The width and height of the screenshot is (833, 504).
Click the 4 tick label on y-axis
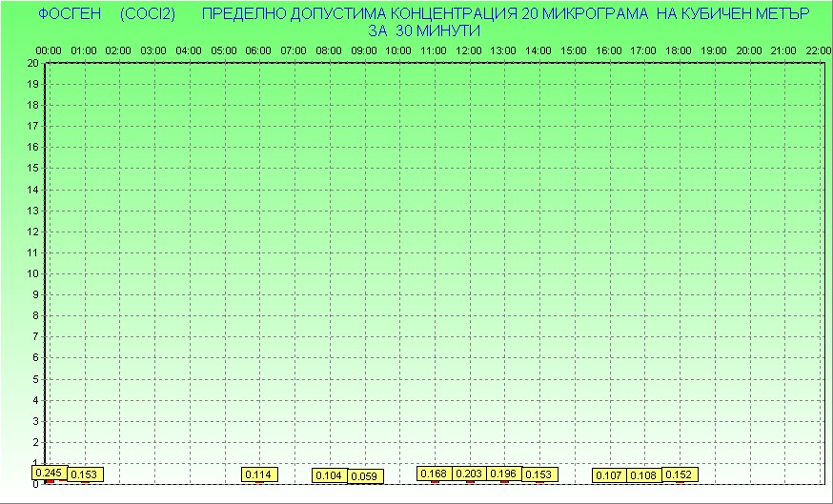pyautogui.click(x=35, y=400)
